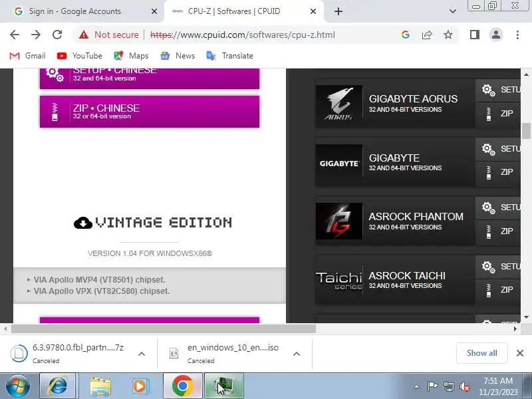Close the CPU-Z tab
Image resolution: width=532 pixels, height=399 pixels.
pyautogui.click(x=313, y=11)
